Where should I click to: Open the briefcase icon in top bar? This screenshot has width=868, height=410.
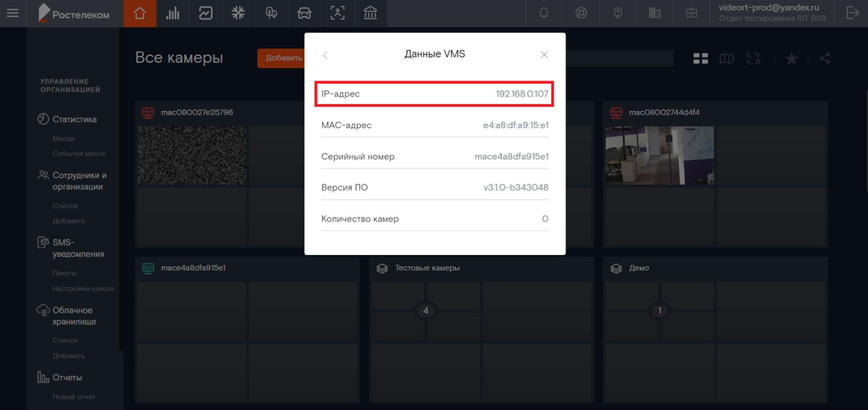(692, 14)
